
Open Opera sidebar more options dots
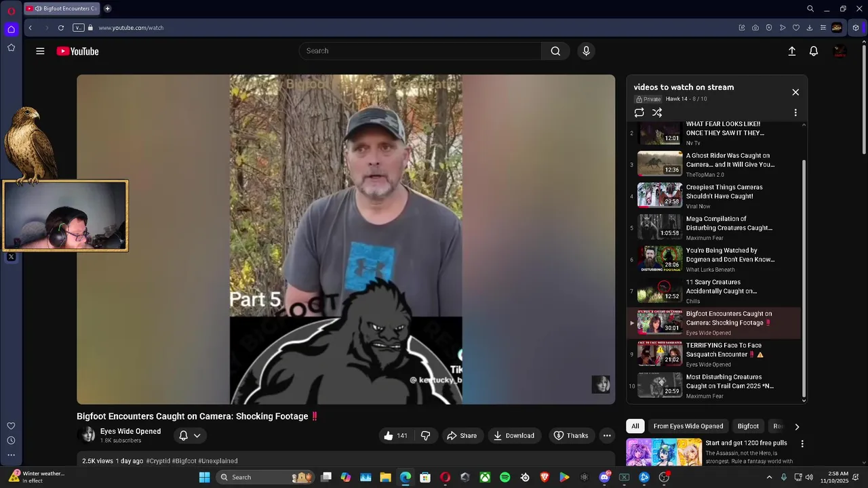(x=11, y=455)
